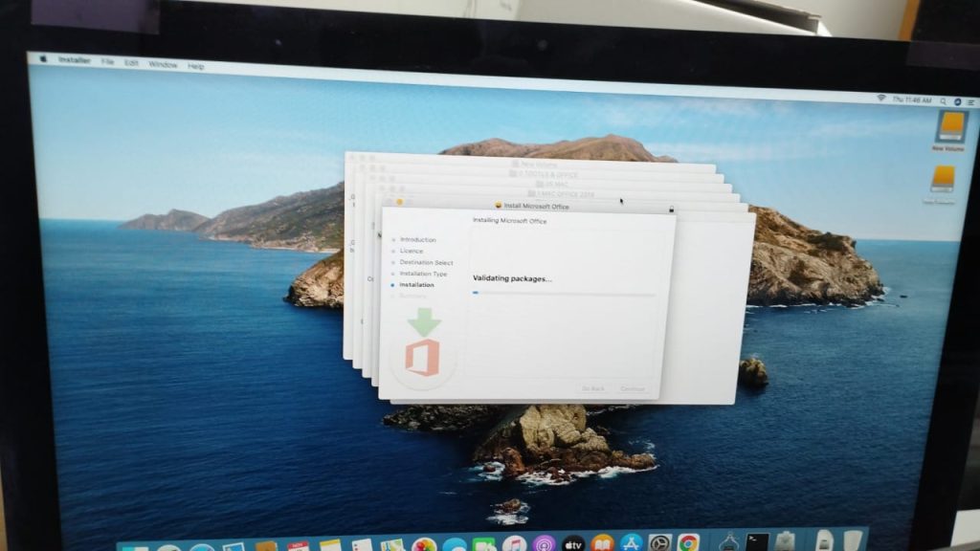This screenshot has height=551, width=980.
Task: Open the Window menu
Action: (x=163, y=64)
